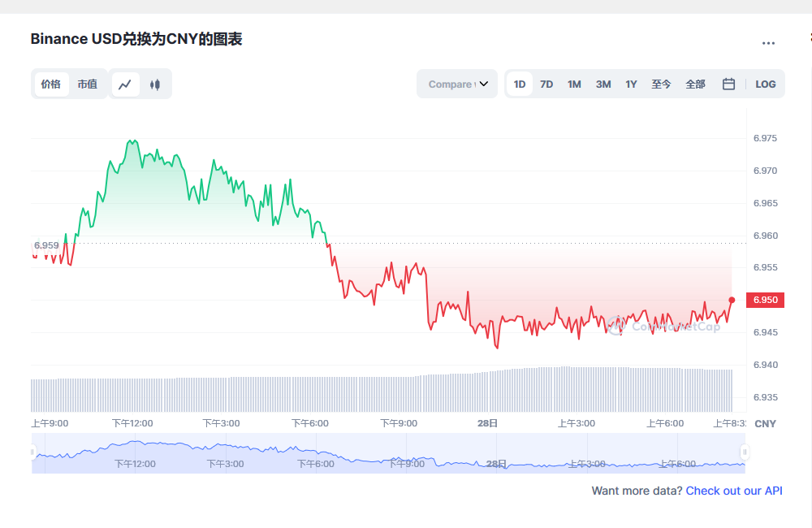The image size is (812, 528).
Task: Click the 下午12:00 main axis label
Action: [x=132, y=423]
